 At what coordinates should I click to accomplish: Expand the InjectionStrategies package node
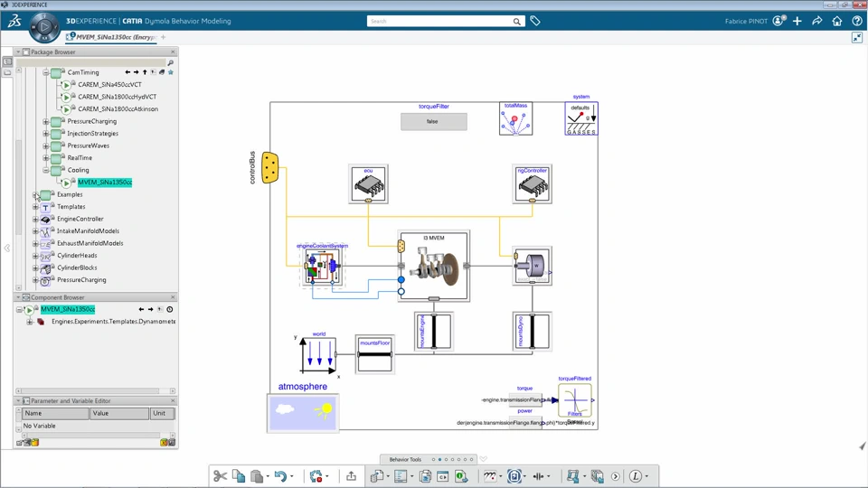tap(46, 134)
